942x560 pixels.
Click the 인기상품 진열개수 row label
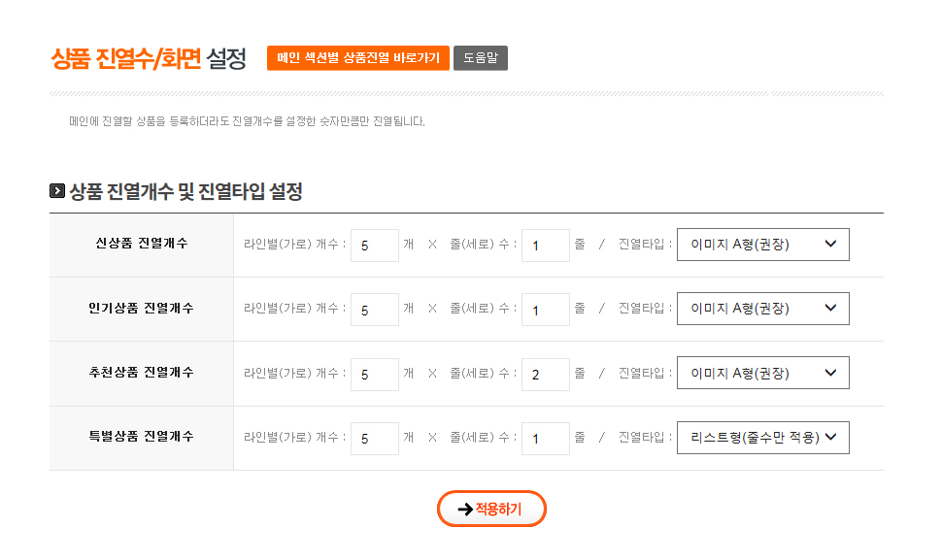(141, 309)
